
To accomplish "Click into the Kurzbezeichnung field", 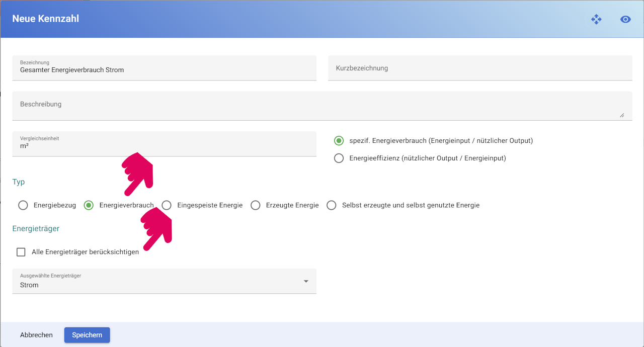I will pyautogui.click(x=480, y=68).
